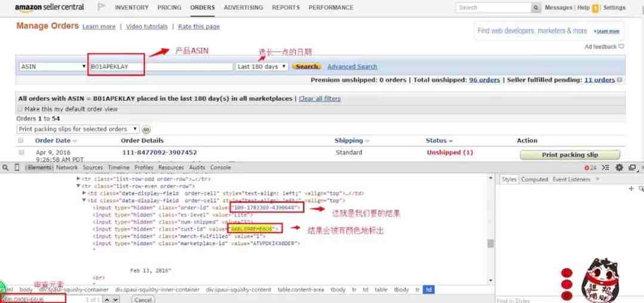
Task: Open the Event Listeners tab
Action: coord(571,180)
